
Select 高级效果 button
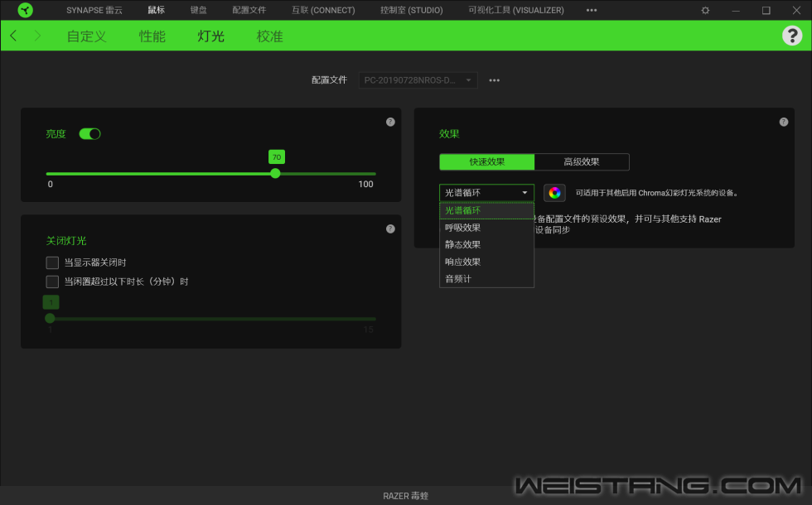[x=582, y=162]
